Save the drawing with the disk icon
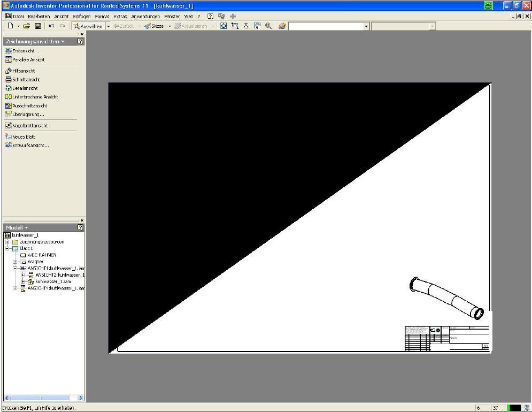 coord(38,26)
